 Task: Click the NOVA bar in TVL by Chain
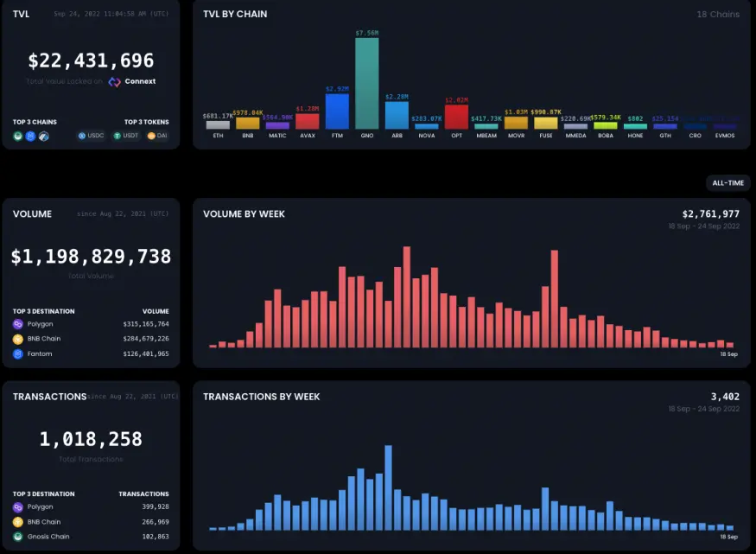click(x=427, y=127)
